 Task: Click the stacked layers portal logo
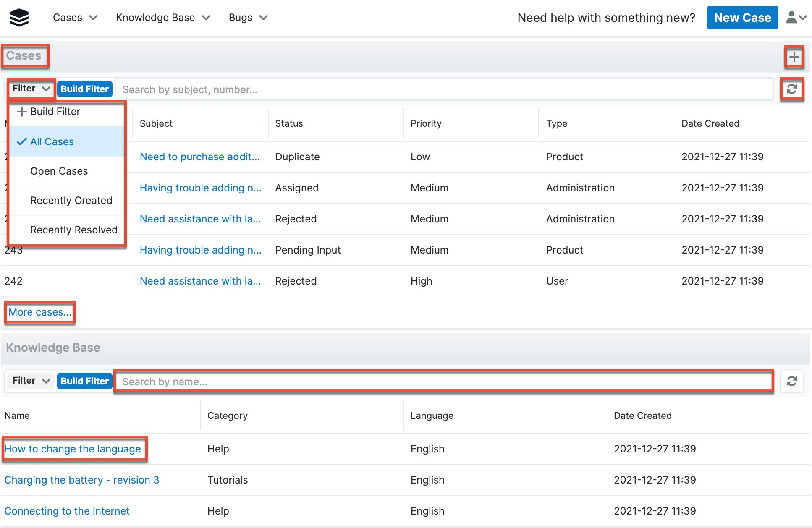pyautogui.click(x=19, y=18)
